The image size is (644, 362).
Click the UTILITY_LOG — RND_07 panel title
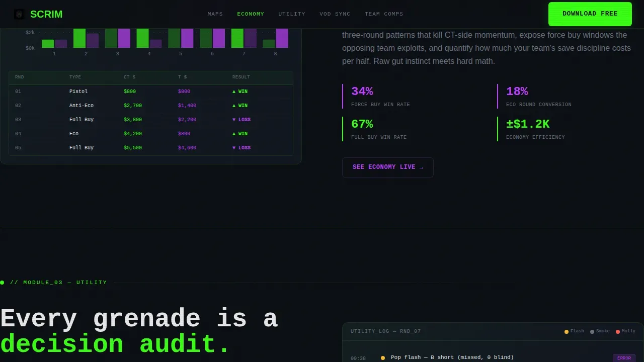point(386,331)
